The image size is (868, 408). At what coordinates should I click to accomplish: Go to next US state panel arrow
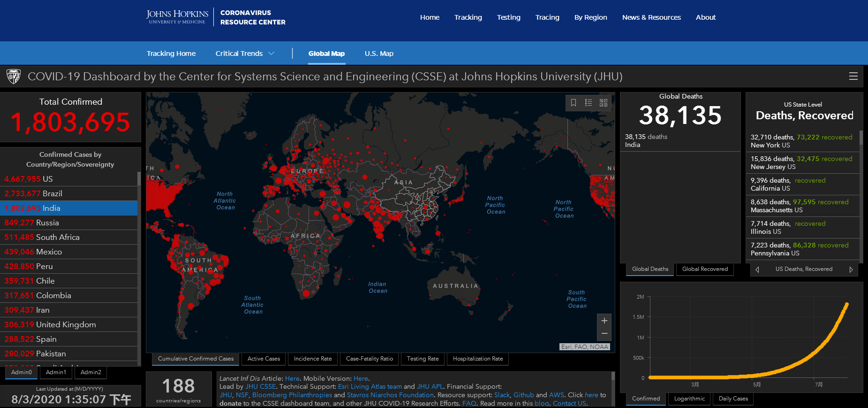pyautogui.click(x=851, y=269)
